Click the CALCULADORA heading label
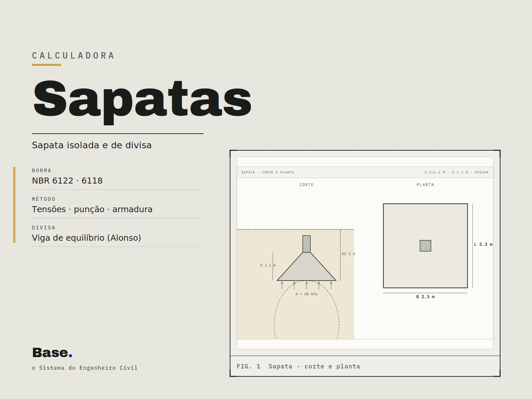The height and width of the screenshot is (399, 532). tap(73, 55)
